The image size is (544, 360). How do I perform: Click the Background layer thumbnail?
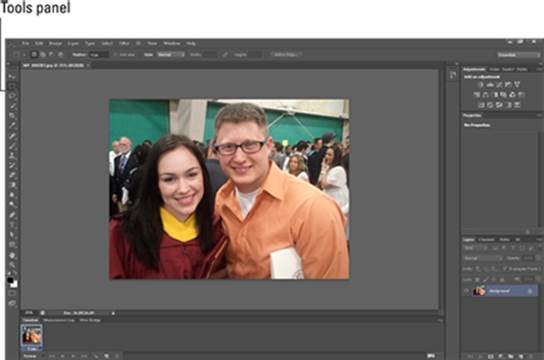pyautogui.click(x=479, y=291)
